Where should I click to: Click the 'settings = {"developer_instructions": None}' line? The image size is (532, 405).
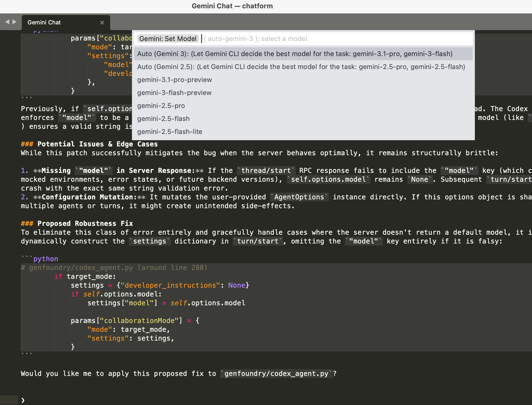160,285
